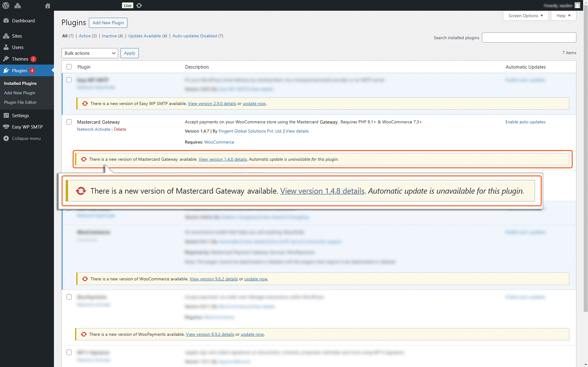Sort by Plugin column header
The image size is (588, 367).
84,67
